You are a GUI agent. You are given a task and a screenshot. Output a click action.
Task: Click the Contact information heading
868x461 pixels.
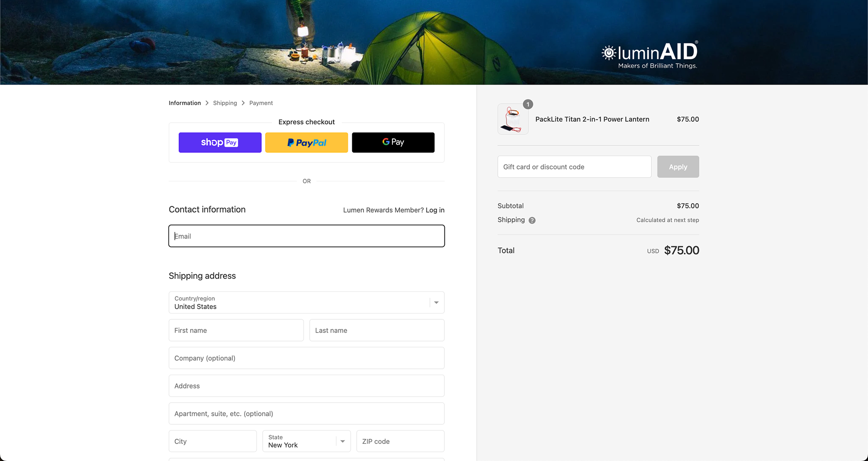[x=207, y=209]
